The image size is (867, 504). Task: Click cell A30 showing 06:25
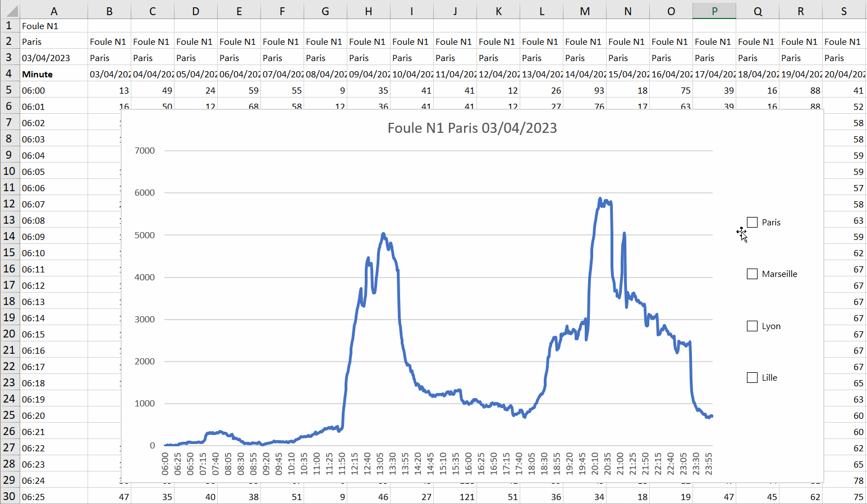[x=54, y=497]
